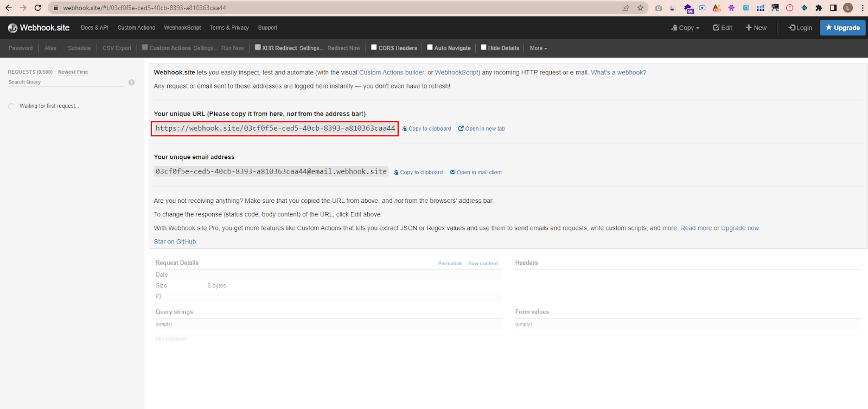The height and width of the screenshot is (409, 868).
Task: Expand the More dropdown in toolbar
Action: (x=539, y=48)
